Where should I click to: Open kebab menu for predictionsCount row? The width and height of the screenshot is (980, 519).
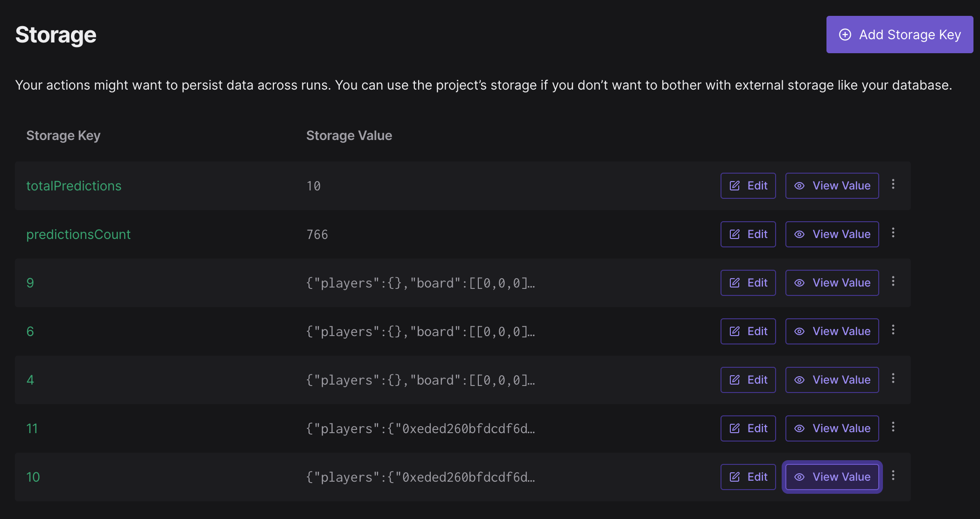click(x=893, y=233)
